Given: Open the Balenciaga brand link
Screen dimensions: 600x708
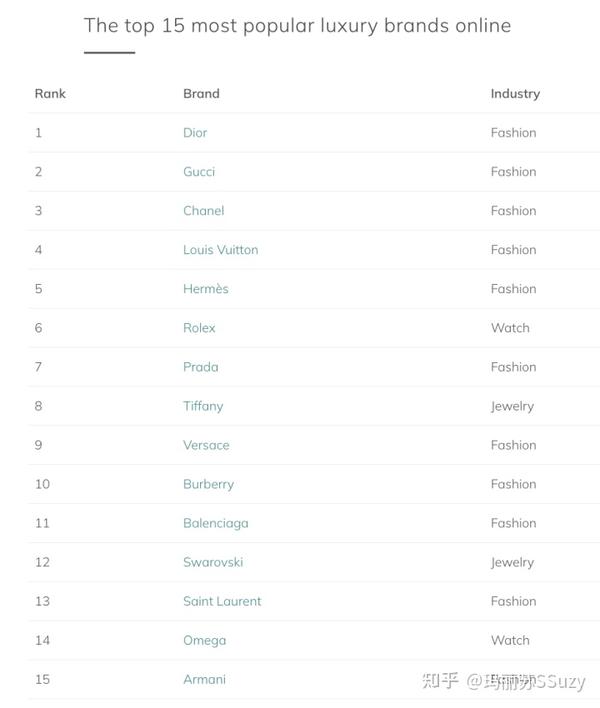Looking at the screenshot, I should tap(215, 523).
